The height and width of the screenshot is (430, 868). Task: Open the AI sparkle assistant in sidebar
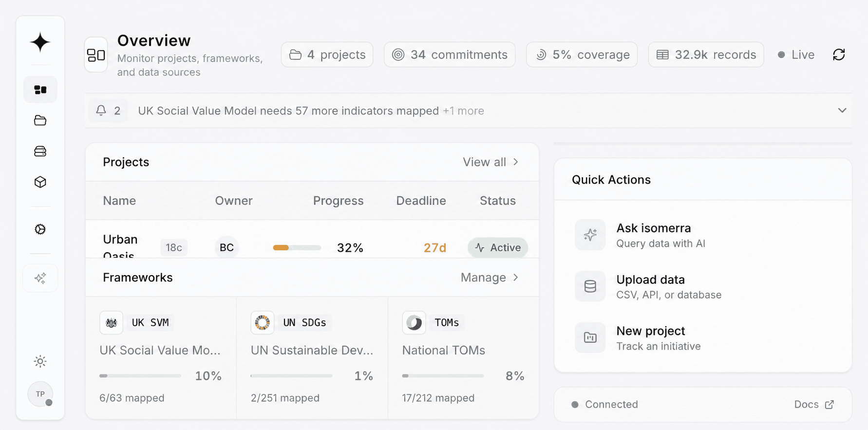coord(40,278)
